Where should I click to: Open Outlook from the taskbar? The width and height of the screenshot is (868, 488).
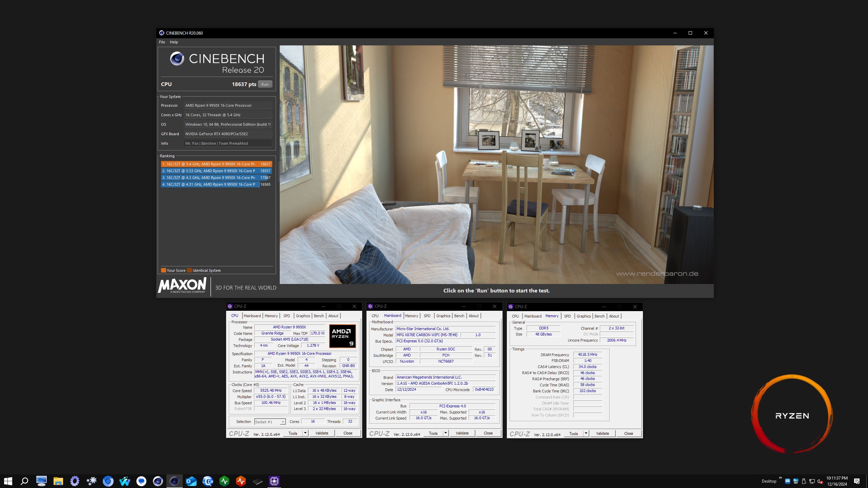pyautogui.click(x=191, y=481)
